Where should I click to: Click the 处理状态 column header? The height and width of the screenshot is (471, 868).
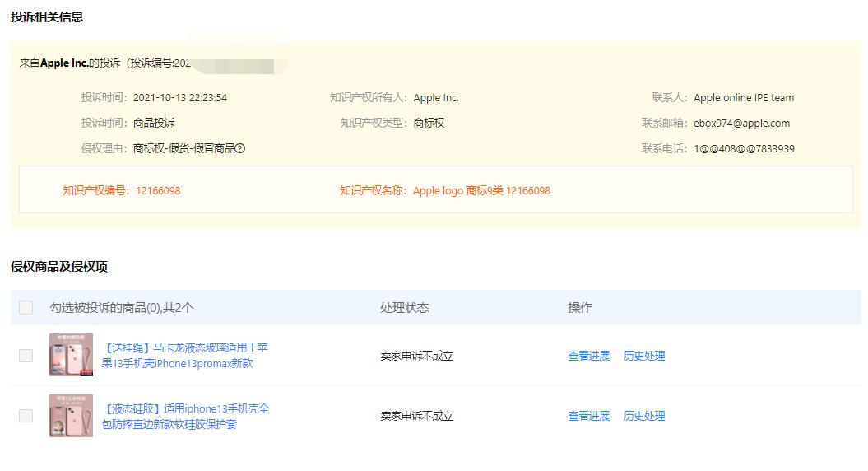(405, 307)
